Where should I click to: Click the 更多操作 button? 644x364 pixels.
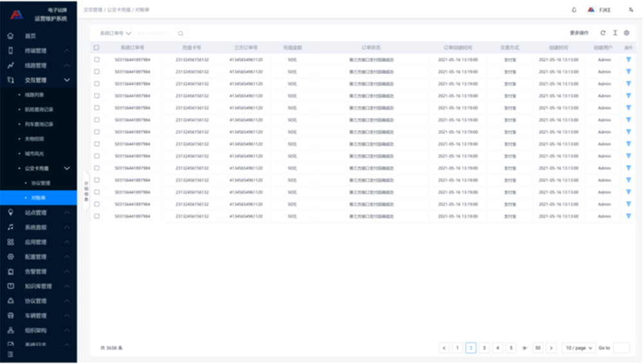click(579, 33)
